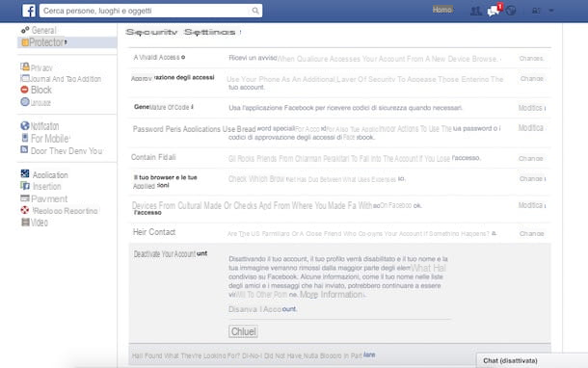Click the Protector shield icon in sidebar
This screenshot has height=368, width=588.
click(25, 42)
